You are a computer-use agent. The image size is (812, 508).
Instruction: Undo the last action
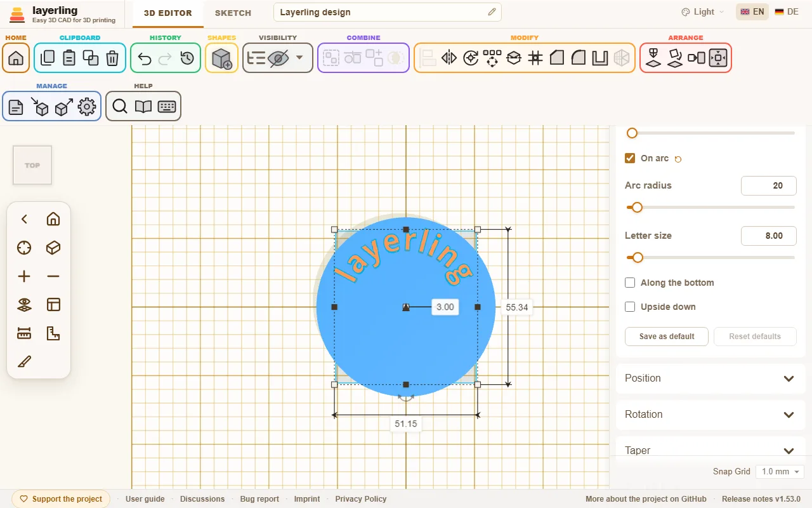(x=144, y=58)
